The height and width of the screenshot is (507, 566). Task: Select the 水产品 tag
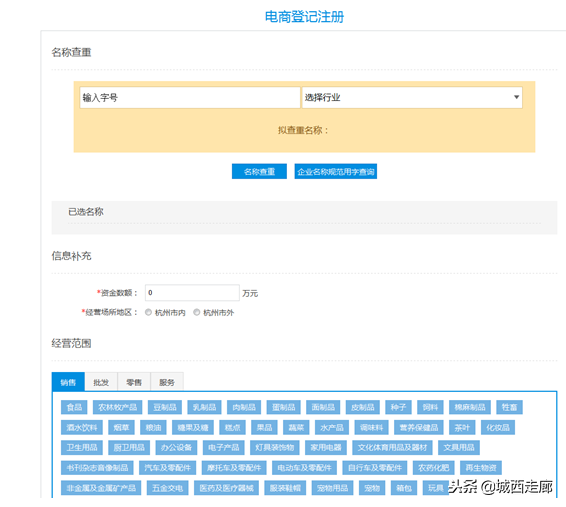(x=332, y=428)
